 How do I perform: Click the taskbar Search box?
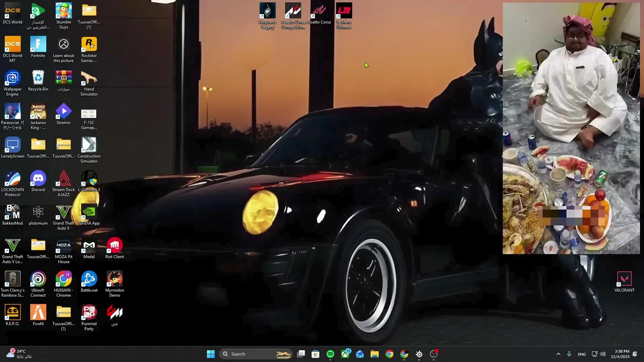(x=256, y=354)
